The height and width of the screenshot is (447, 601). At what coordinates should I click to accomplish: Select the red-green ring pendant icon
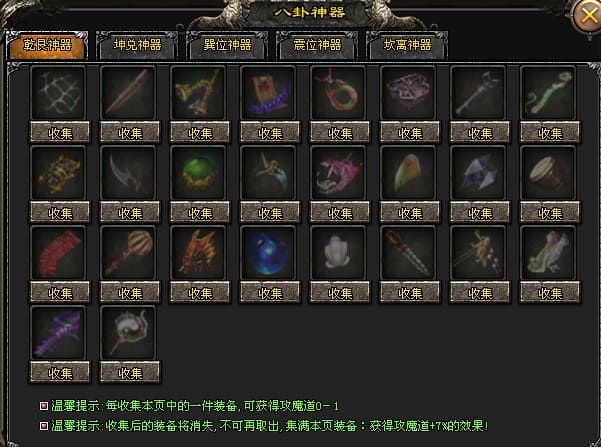[338, 92]
